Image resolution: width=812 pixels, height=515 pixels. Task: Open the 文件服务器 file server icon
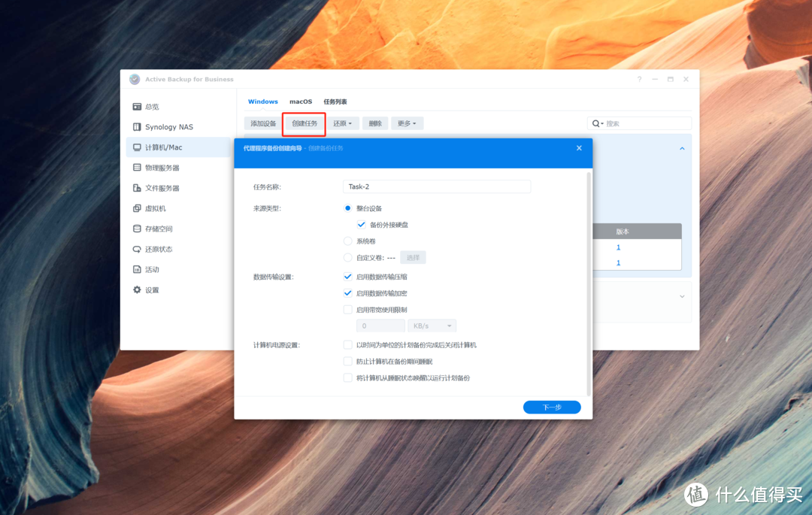pyautogui.click(x=137, y=188)
